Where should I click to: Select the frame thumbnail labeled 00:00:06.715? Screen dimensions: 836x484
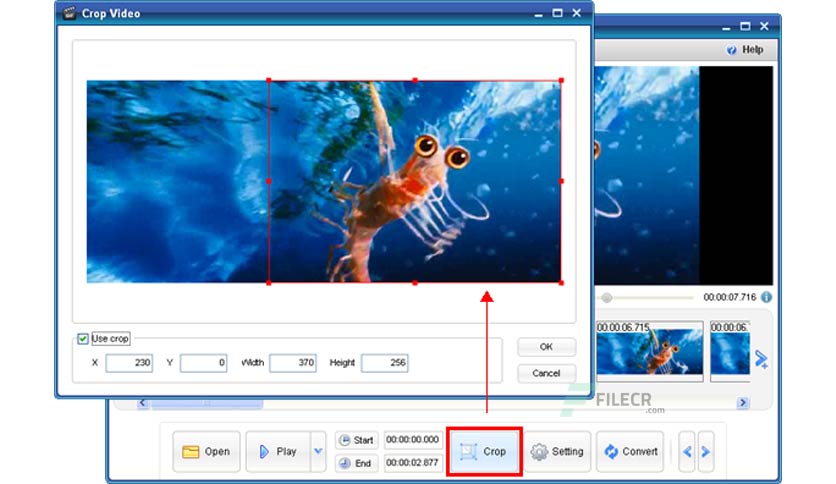coord(649,351)
